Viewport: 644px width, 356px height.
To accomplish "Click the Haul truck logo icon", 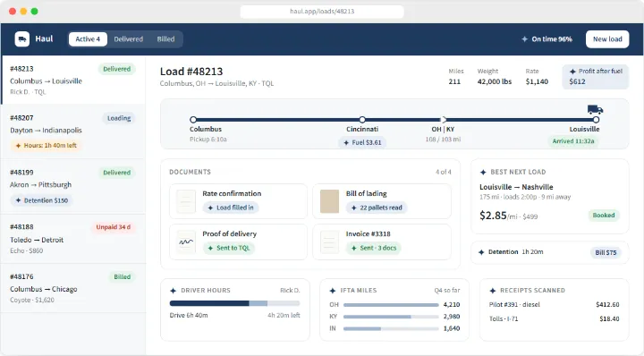I will (x=22, y=39).
